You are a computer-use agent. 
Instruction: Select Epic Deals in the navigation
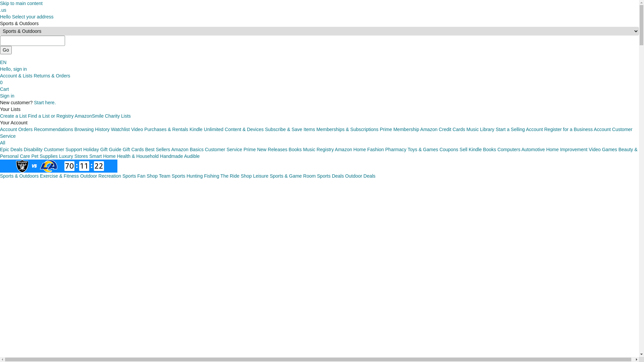11,149
